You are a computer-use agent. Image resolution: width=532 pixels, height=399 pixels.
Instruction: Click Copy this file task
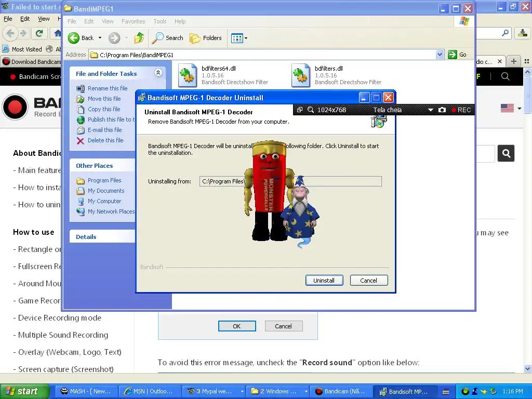[104, 109]
